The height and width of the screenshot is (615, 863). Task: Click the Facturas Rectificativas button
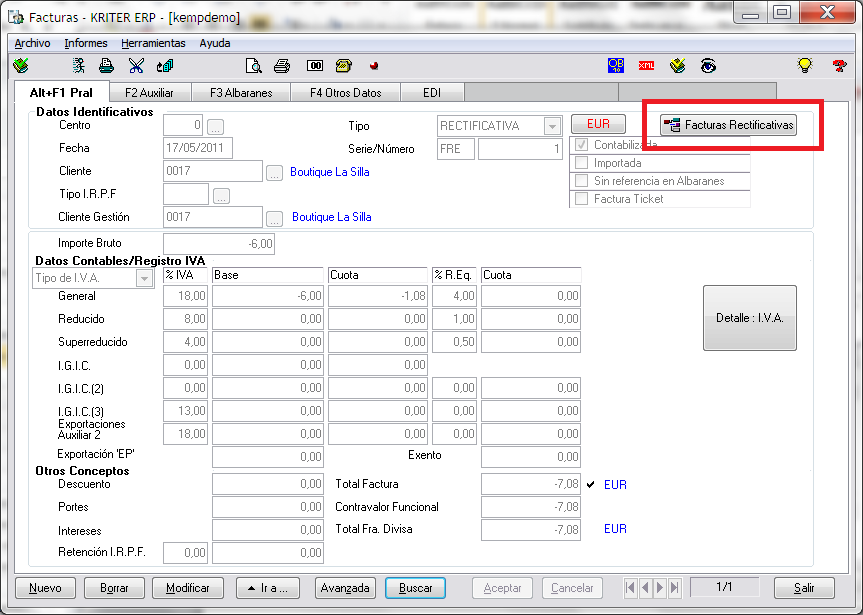coord(729,125)
